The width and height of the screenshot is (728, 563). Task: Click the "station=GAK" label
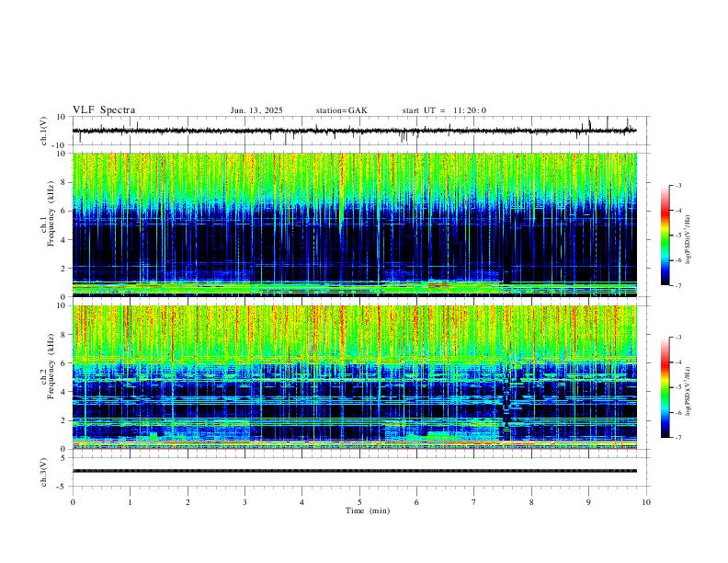point(341,110)
